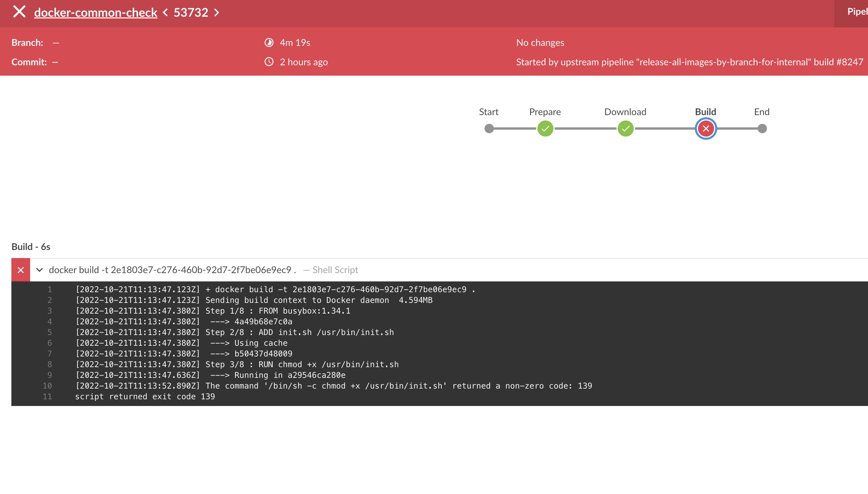
Task: Click the red failure icon on the shell step
Action: coord(21,269)
